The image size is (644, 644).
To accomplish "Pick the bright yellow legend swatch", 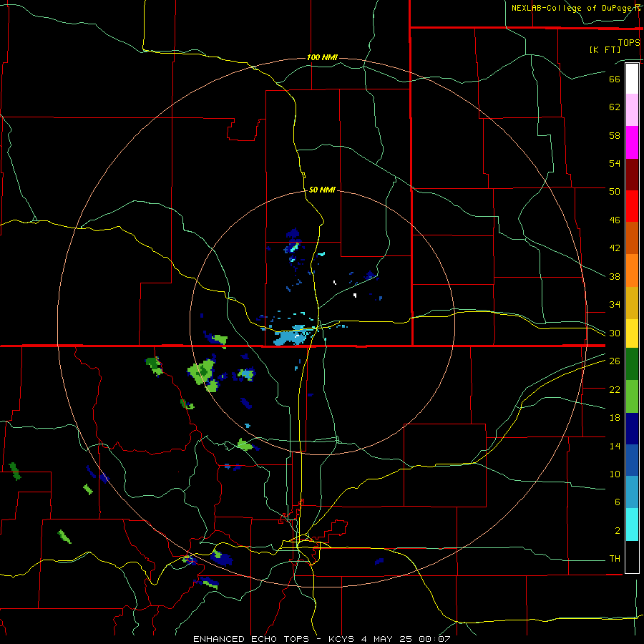I will point(632,333).
